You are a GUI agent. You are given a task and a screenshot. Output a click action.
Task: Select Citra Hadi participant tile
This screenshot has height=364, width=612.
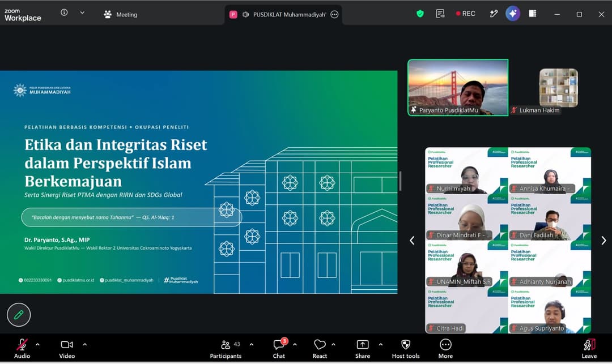[x=466, y=311]
